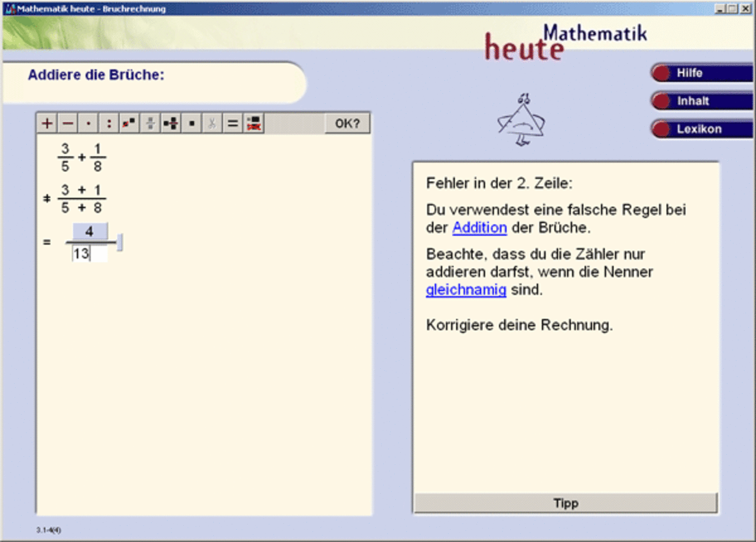The width and height of the screenshot is (756, 542).
Task: Select the minus operator toolbar icon
Action: [x=68, y=123]
